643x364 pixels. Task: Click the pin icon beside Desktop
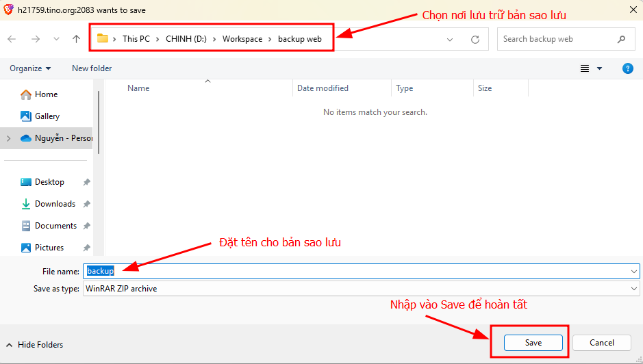click(86, 182)
